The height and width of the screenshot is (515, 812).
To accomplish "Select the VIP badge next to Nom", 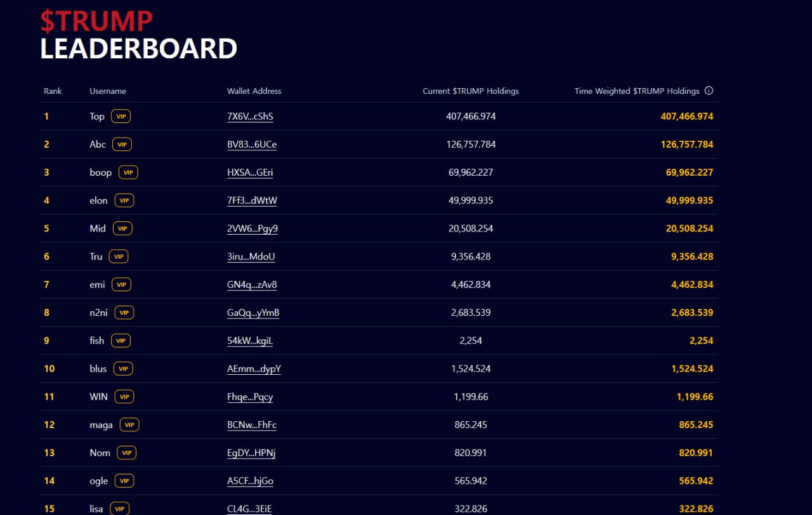I will click(x=127, y=453).
